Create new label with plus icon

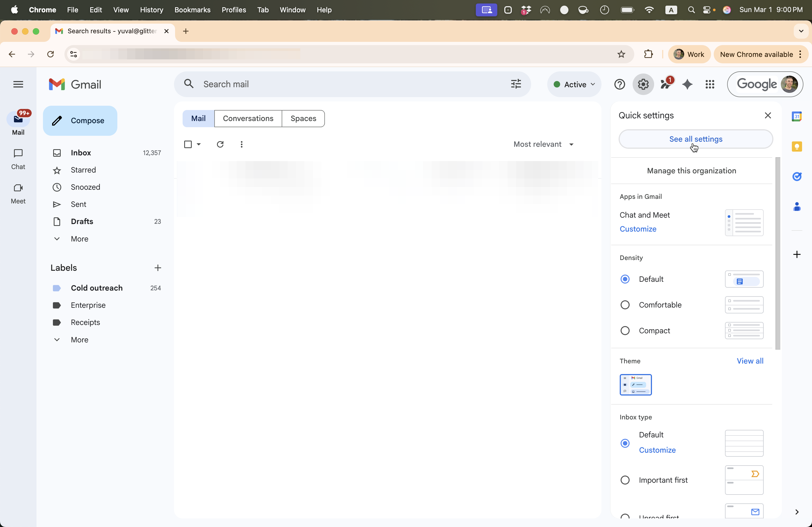tap(158, 268)
